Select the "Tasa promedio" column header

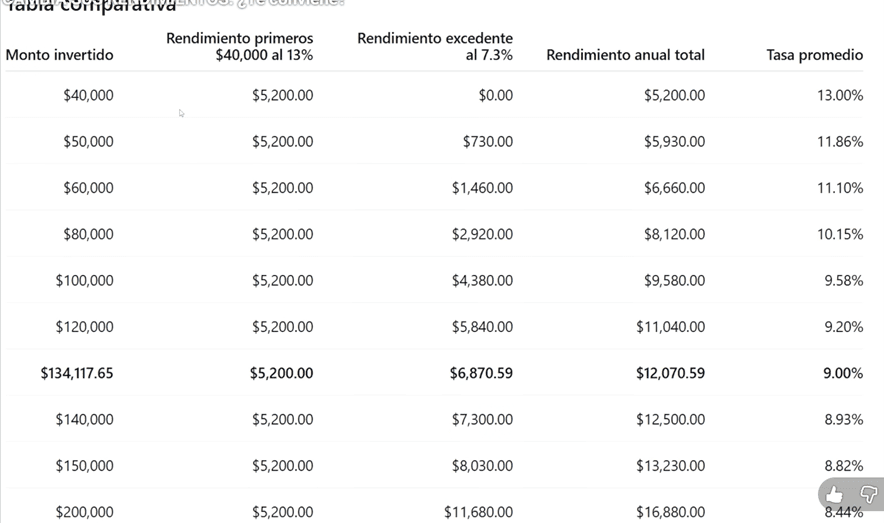coord(814,55)
